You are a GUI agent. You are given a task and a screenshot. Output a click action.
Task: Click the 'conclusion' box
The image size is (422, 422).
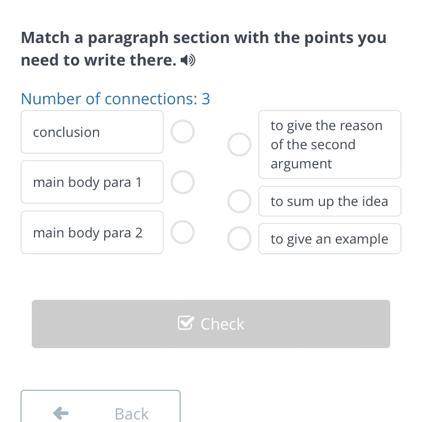pos(92,132)
